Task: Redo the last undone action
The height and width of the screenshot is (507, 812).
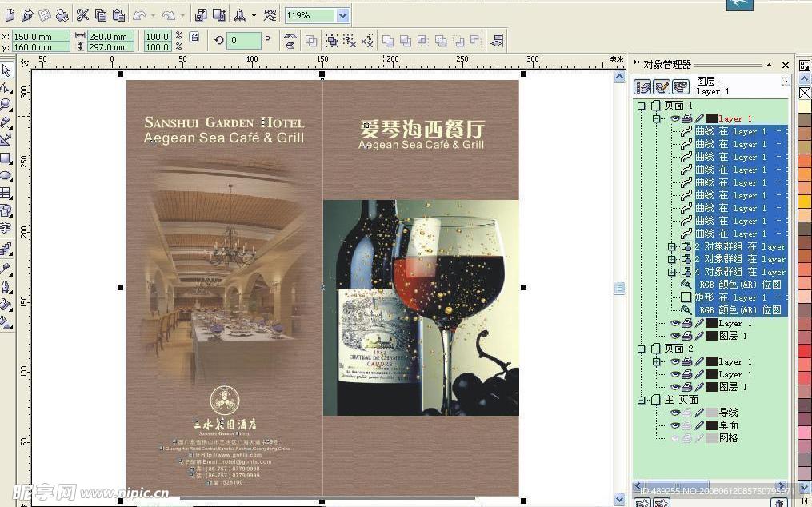Action: tap(169, 15)
